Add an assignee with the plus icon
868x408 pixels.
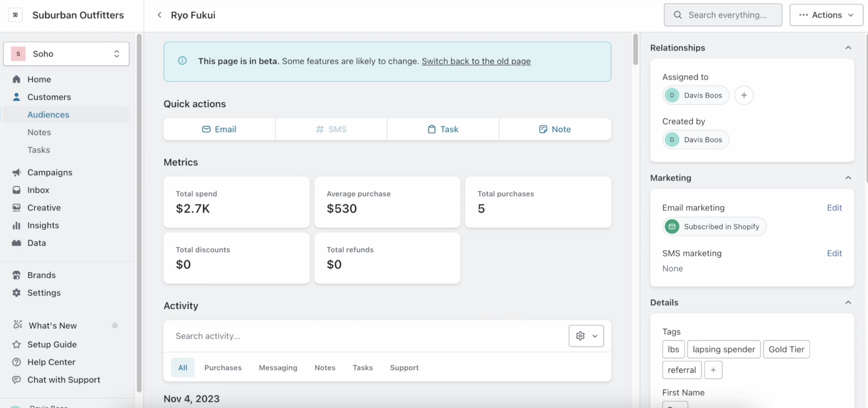click(744, 95)
